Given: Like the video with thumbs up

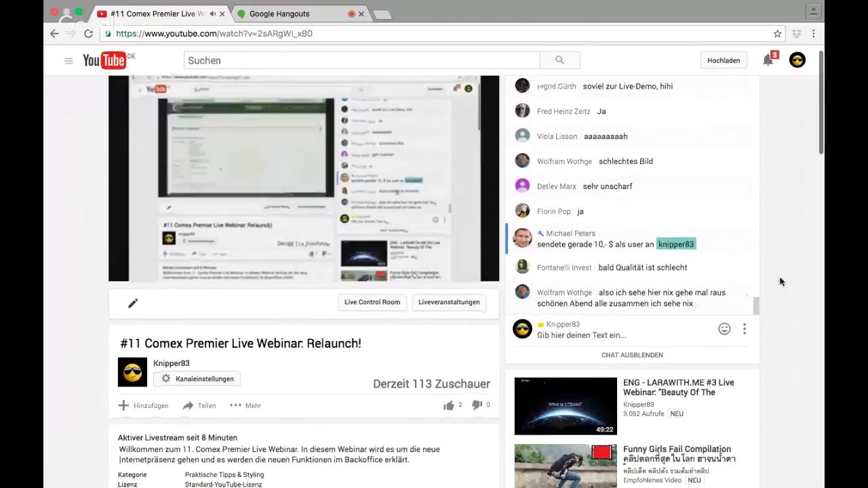Looking at the screenshot, I should coord(448,405).
